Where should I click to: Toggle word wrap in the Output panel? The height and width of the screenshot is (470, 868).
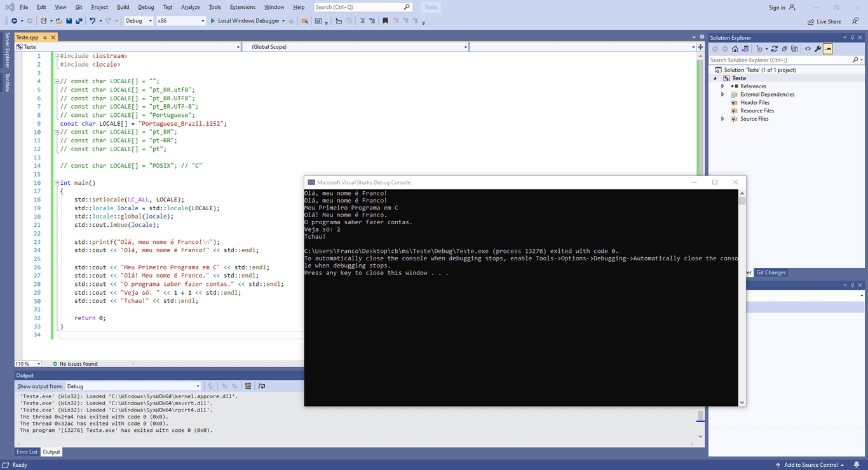(261, 386)
